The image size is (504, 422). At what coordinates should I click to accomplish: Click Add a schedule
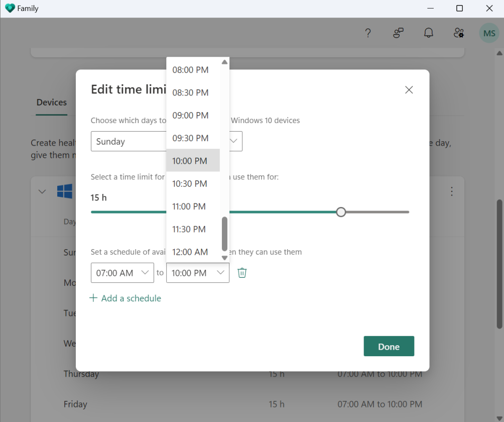(125, 298)
